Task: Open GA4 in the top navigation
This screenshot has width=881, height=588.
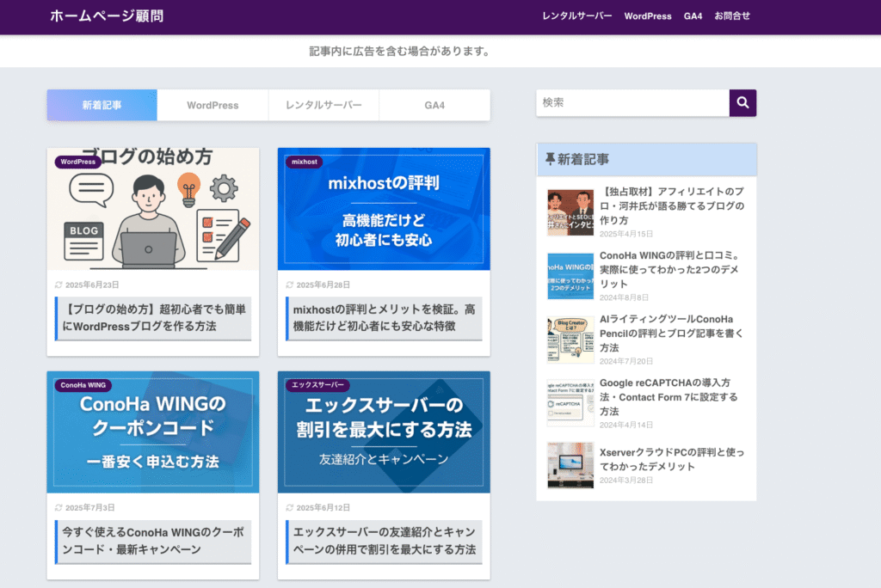Action: click(693, 16)
